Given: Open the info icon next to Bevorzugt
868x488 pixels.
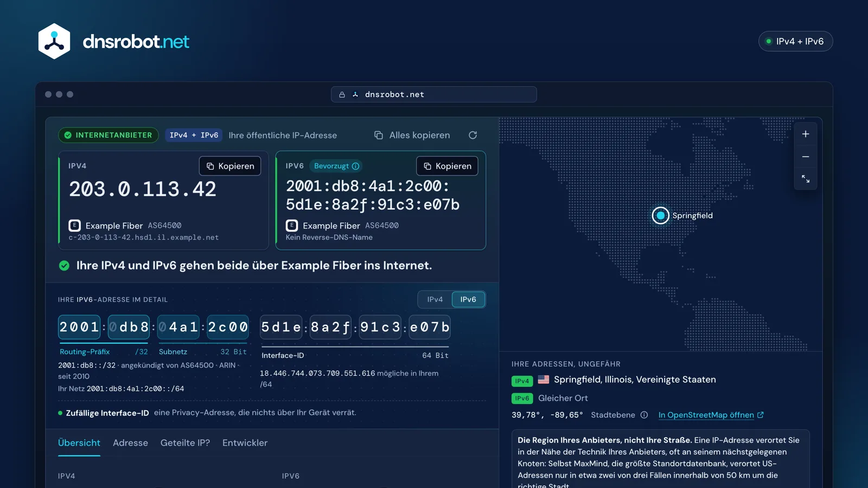Looking at the screenshot, I should [355, 166].
